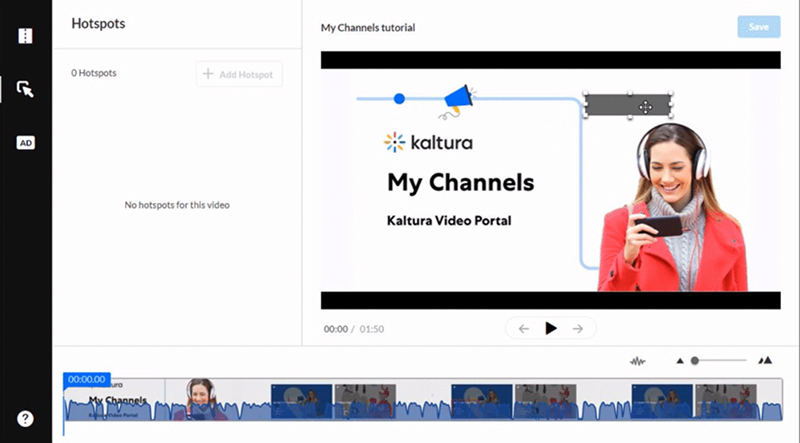Open the video editor filmstrip tool
Screen dimensions: 800x443
tap(26, 36)
